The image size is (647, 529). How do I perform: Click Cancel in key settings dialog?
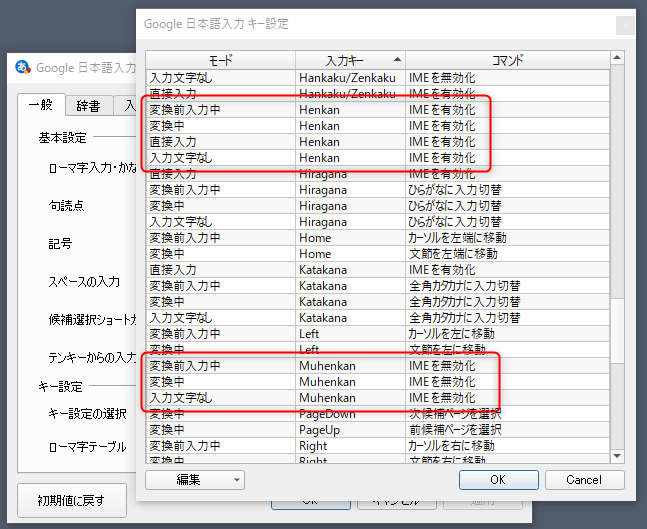(584, 480)
